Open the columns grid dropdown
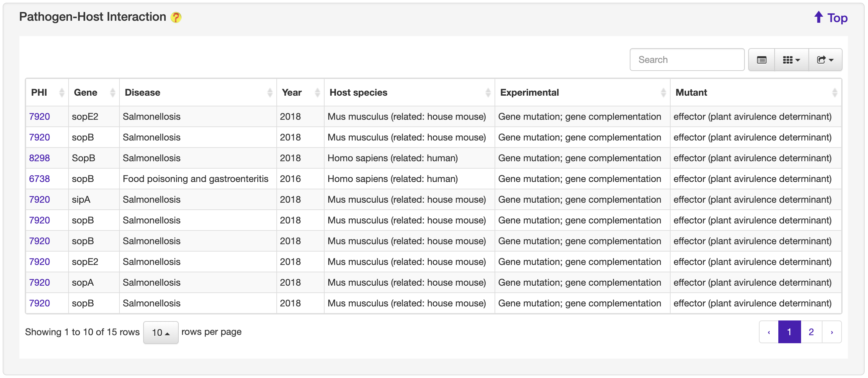The image size is (868, 378). 791,60
